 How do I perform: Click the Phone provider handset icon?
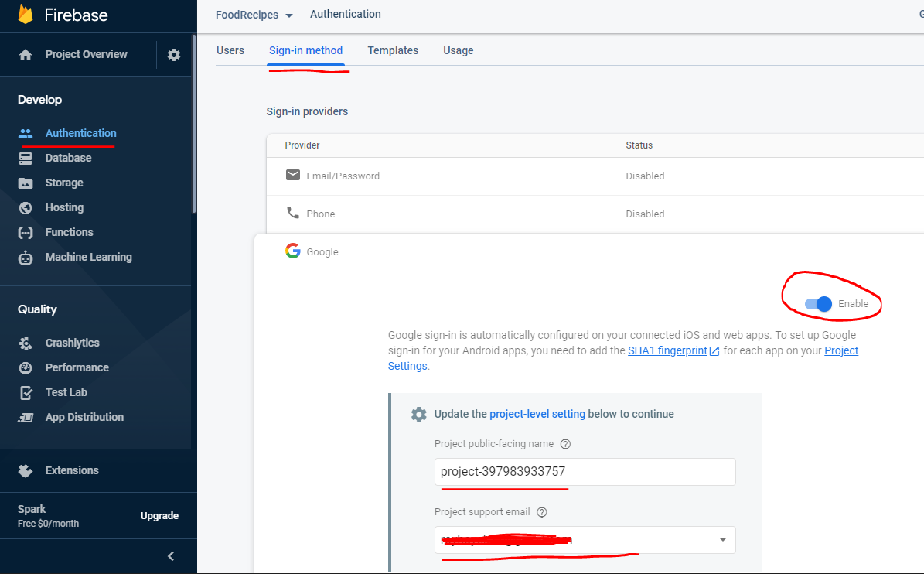tap(293, 213)
